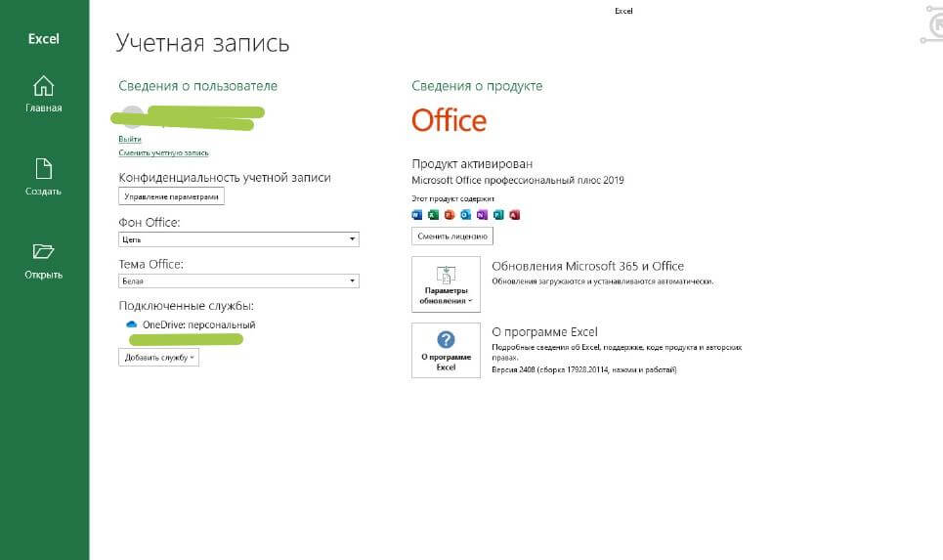
Task: Click the user avatar circle
Action: point(132,116)
